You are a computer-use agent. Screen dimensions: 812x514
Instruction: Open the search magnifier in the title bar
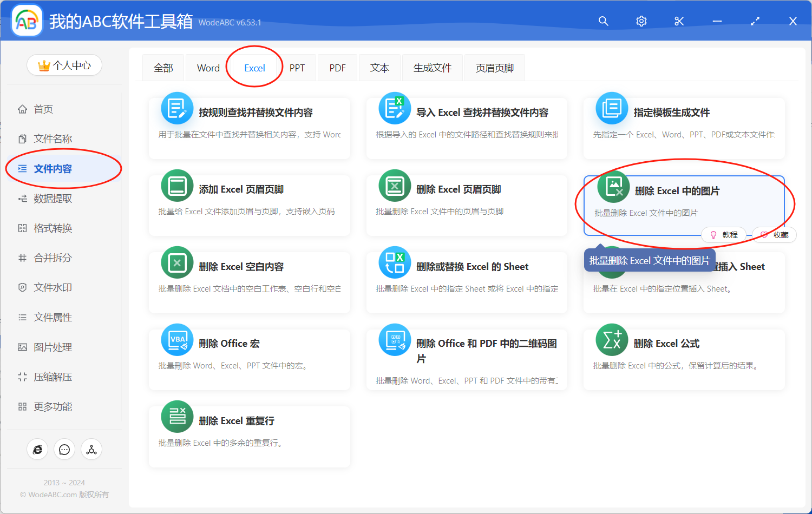pyautogui.click(x=603, y=21)
